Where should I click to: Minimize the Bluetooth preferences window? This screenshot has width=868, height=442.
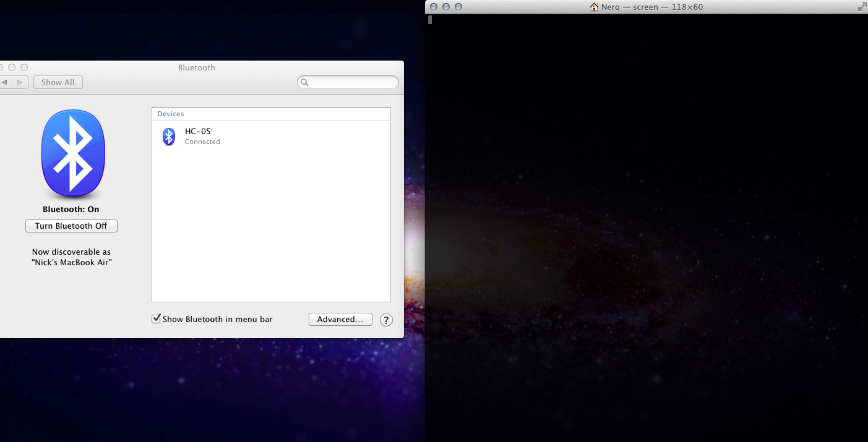click(12, 67)
